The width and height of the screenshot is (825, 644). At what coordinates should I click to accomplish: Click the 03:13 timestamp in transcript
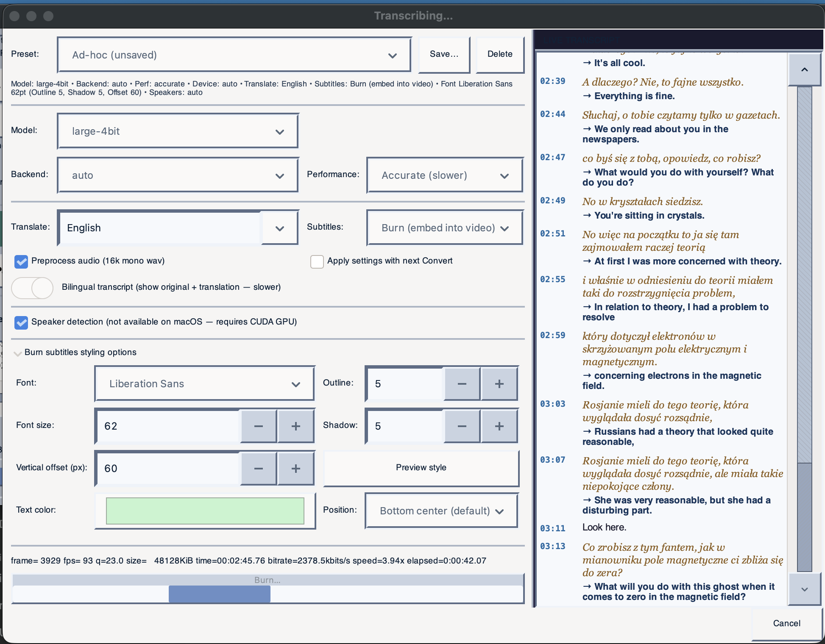click(x=552, y=547)
